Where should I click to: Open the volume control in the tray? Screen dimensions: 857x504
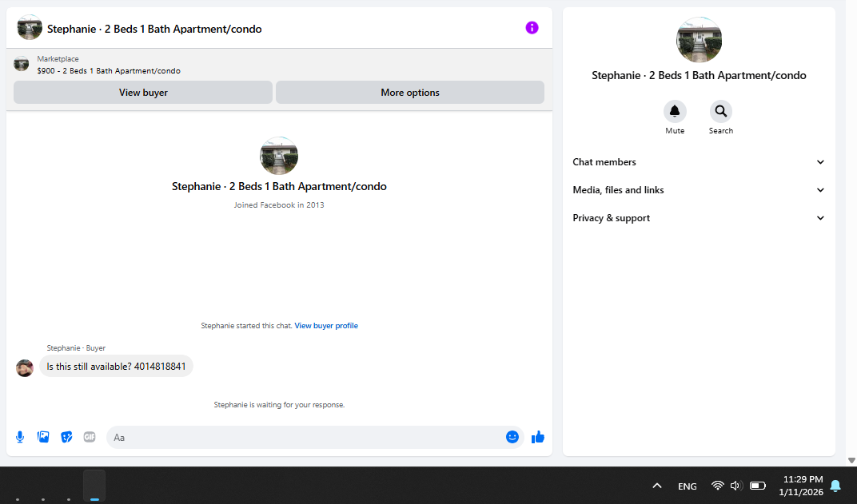click(x=736, y=486)
